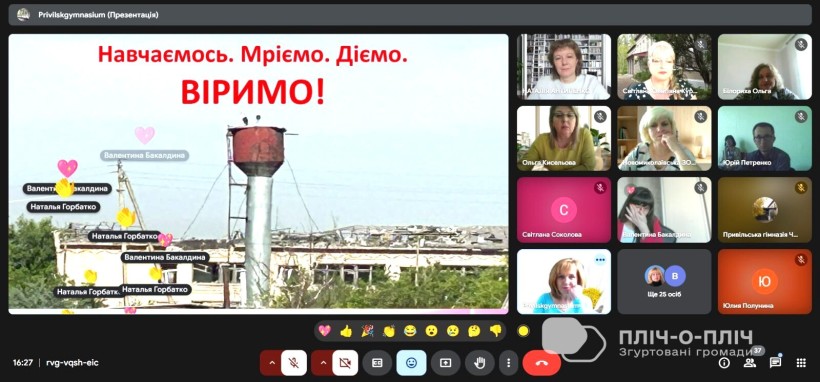This screenshot has height=382, width=820.
Task: Leave the call with red button
Action: [542, 363]
